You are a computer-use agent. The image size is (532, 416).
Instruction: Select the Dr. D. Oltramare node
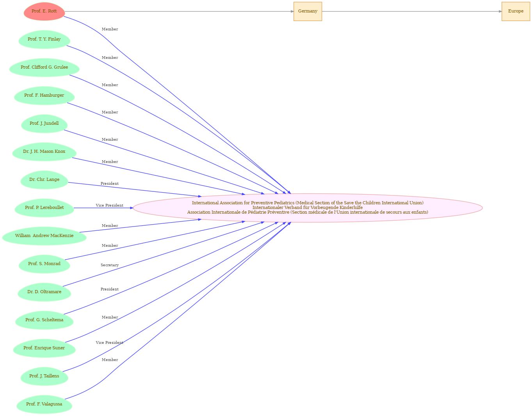(44, 292)
